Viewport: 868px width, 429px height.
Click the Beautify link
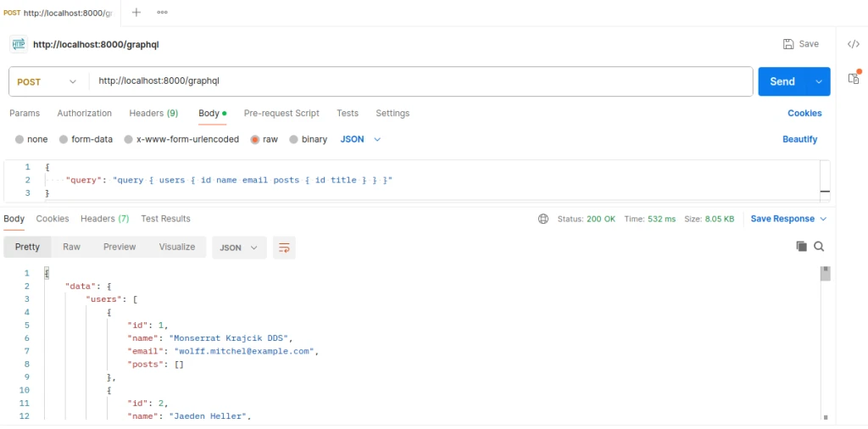[799, 139]
